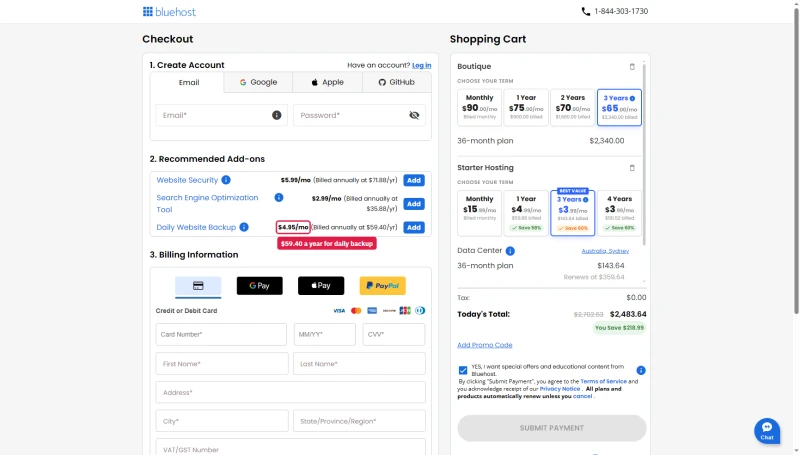Select Starter Hosting Monthly $15 term
This screenshot has width=800, height=455.
480,213
